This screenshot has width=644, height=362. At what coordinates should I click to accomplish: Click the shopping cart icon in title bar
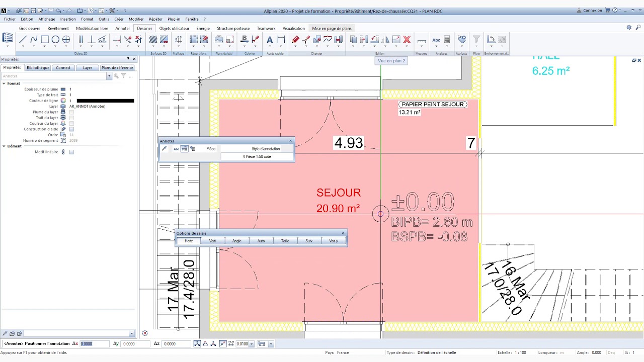point(607,10)
